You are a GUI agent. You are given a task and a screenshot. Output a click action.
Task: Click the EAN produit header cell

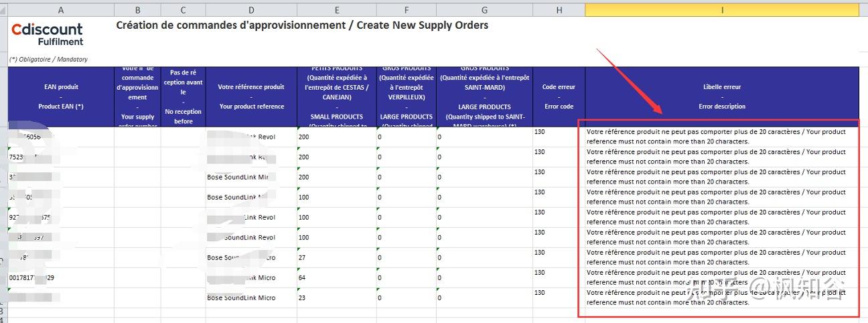61,96
